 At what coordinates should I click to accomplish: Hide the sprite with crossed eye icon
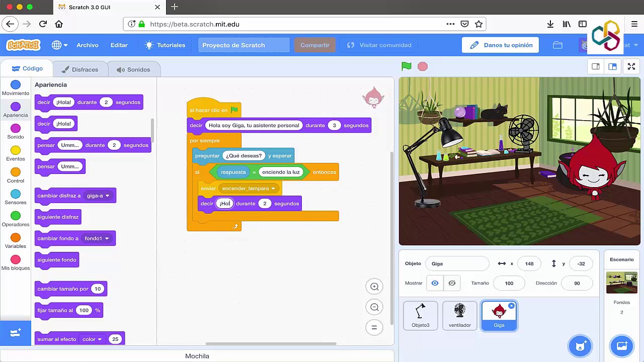[452, 283]
